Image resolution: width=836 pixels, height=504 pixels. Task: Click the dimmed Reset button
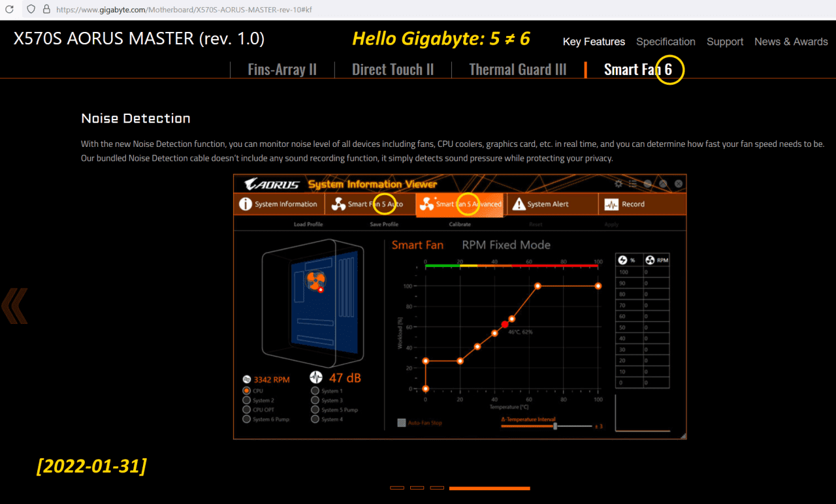click(x=536, y=224)
